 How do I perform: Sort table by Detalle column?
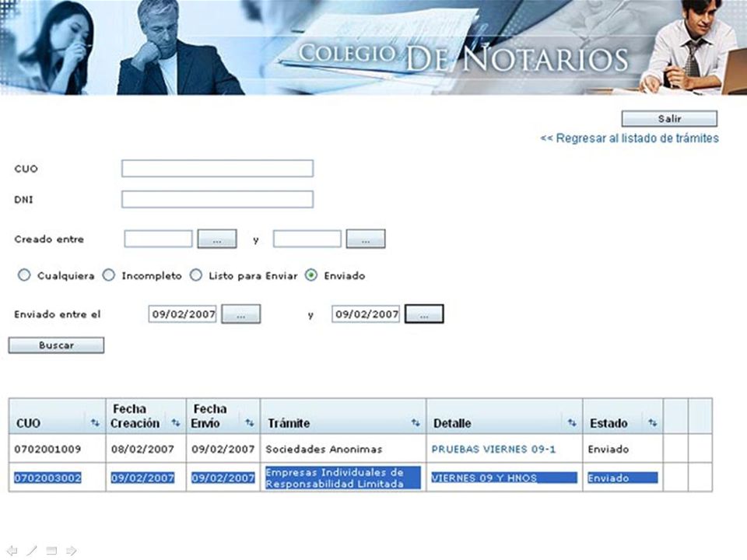click(x=572, y=423)
